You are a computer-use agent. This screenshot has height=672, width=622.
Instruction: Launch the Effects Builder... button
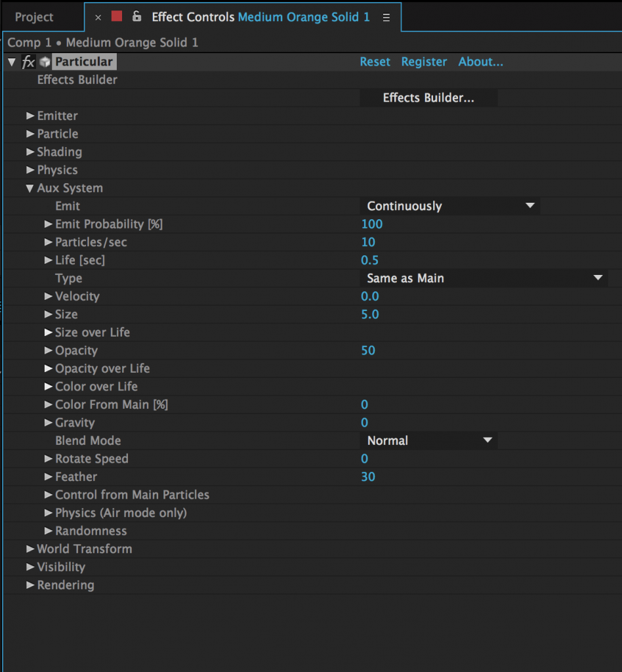coord(428,98)
